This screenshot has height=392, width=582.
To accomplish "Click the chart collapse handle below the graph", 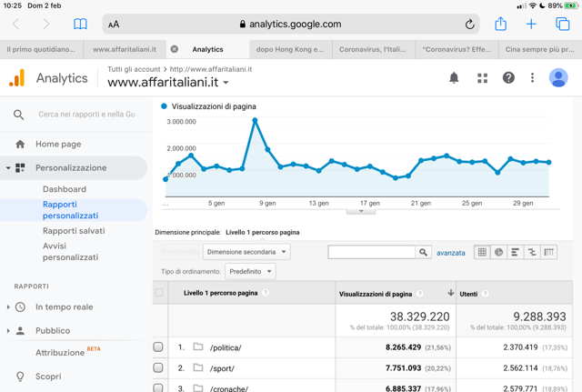I will pos(361,212).
